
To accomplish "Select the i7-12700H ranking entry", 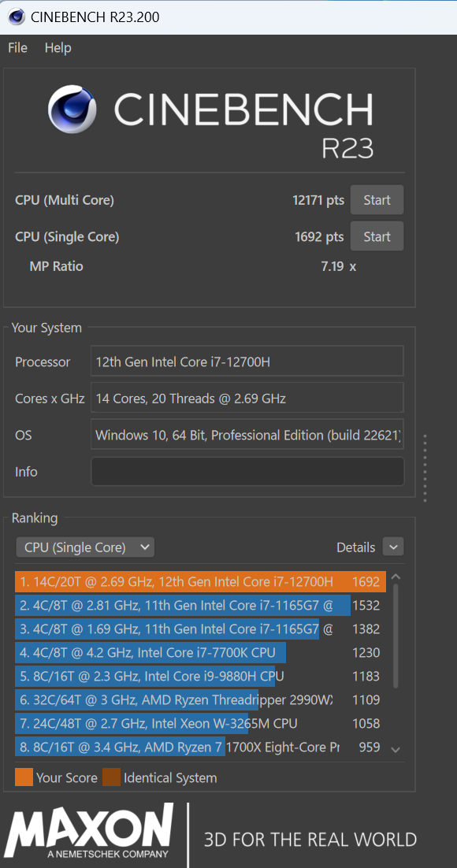I will [200, 582].
